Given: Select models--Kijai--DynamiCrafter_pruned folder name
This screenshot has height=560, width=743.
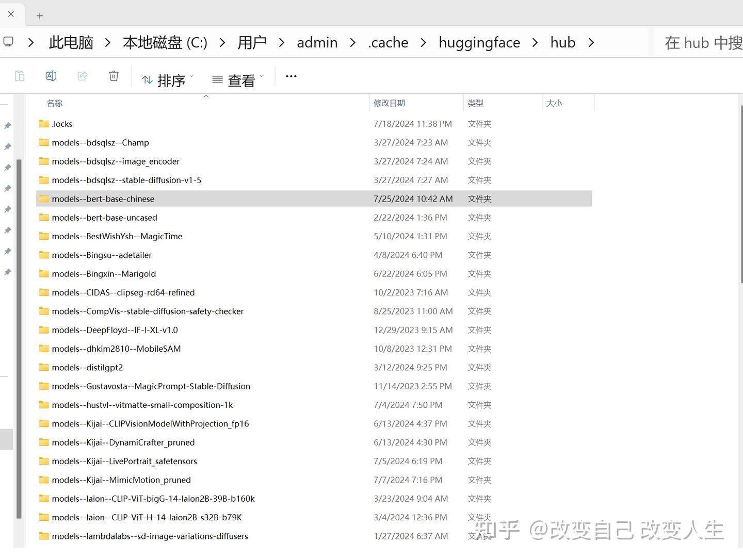Looking at the screenshot, I should pyautogui.click(x=123, y=442).
